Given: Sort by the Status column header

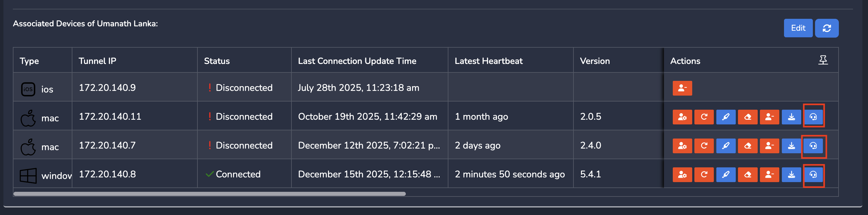Looking at the screenshot, I should [x=217, y=61].
